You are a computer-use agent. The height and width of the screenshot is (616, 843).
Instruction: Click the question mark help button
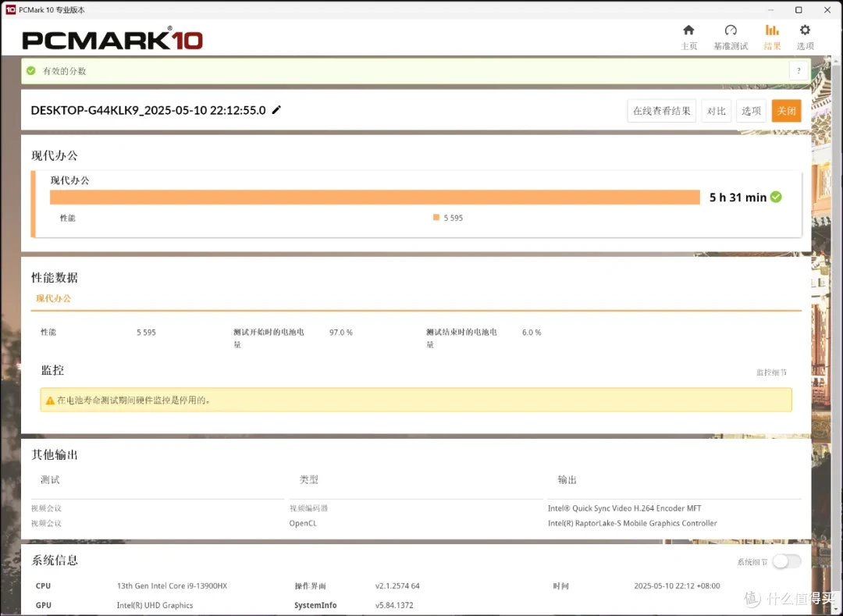[x=799, y=71]
